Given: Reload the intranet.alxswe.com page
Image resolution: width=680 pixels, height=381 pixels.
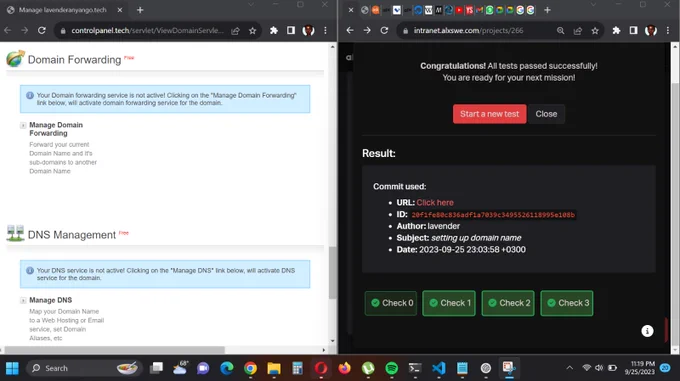Looking at the screenshot, I should coord(384,30).
